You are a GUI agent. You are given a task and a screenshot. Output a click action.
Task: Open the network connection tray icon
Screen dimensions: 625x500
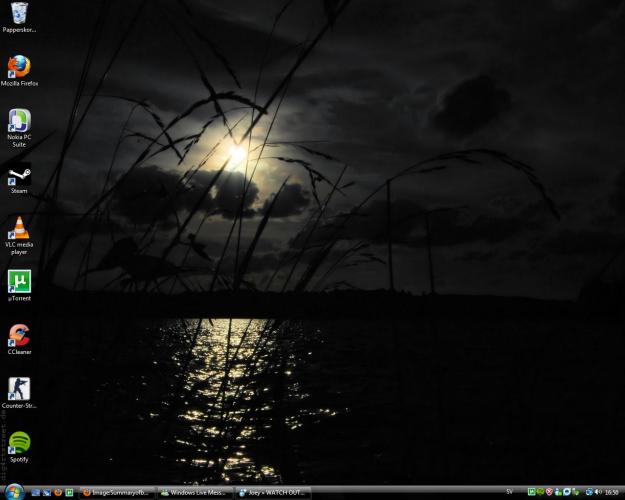point(590,492)
